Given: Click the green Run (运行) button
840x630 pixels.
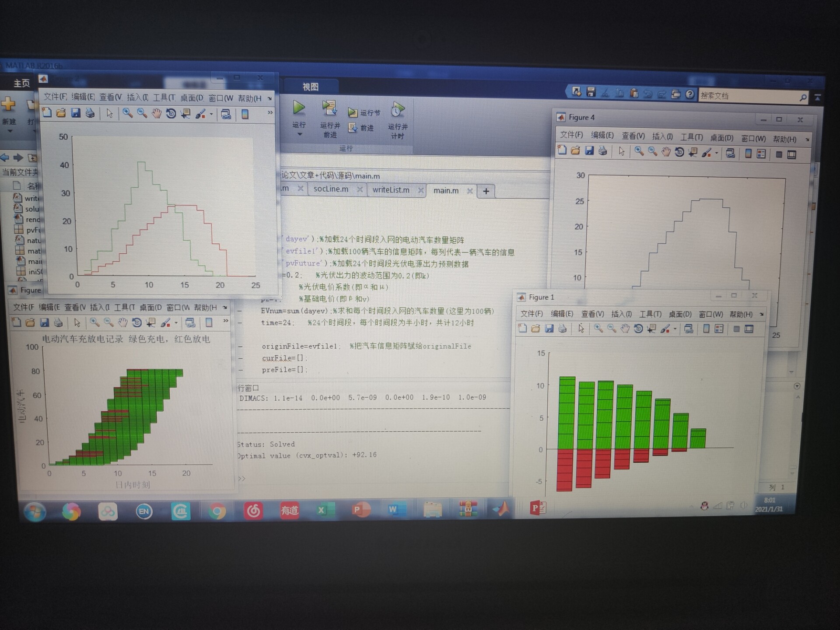Looking at the screenshot, I should 299,108.
